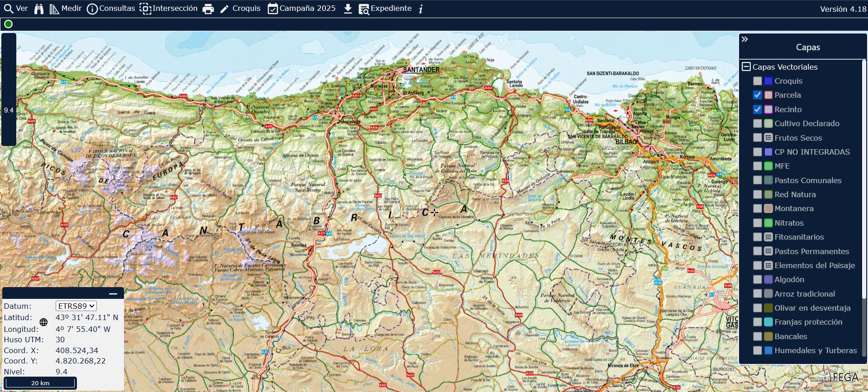Image resolution: width=868 pixels, height=392 pixels.
Task: Click the printer icon in toolbar
Action: (x=208, y=9)
